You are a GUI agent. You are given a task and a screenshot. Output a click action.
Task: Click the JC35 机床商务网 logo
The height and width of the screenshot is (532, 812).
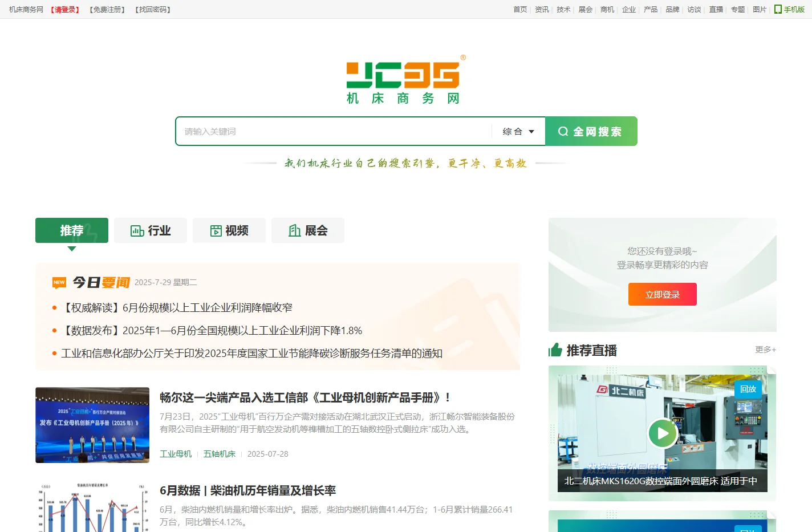pos(406,80)
